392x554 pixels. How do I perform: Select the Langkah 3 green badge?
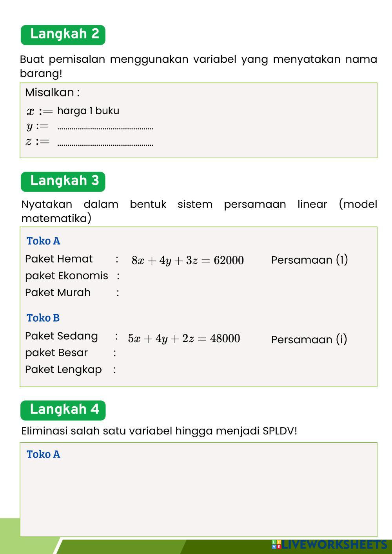(63, 181)
